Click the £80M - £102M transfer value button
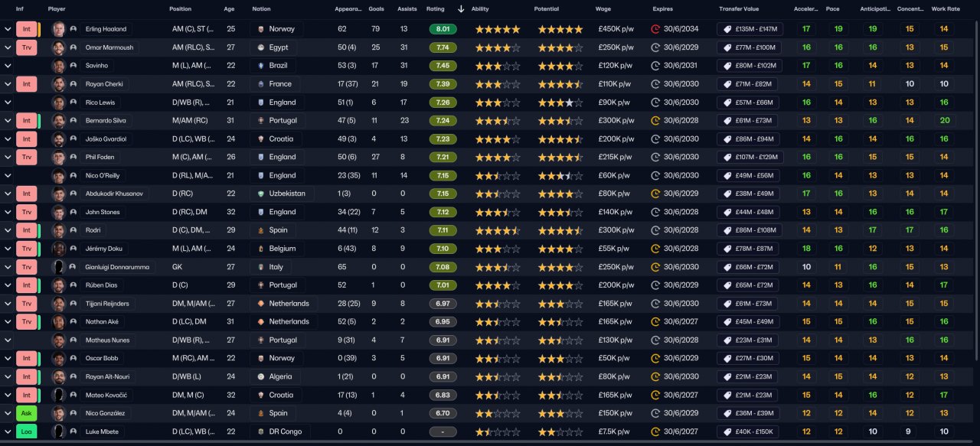 749,66
